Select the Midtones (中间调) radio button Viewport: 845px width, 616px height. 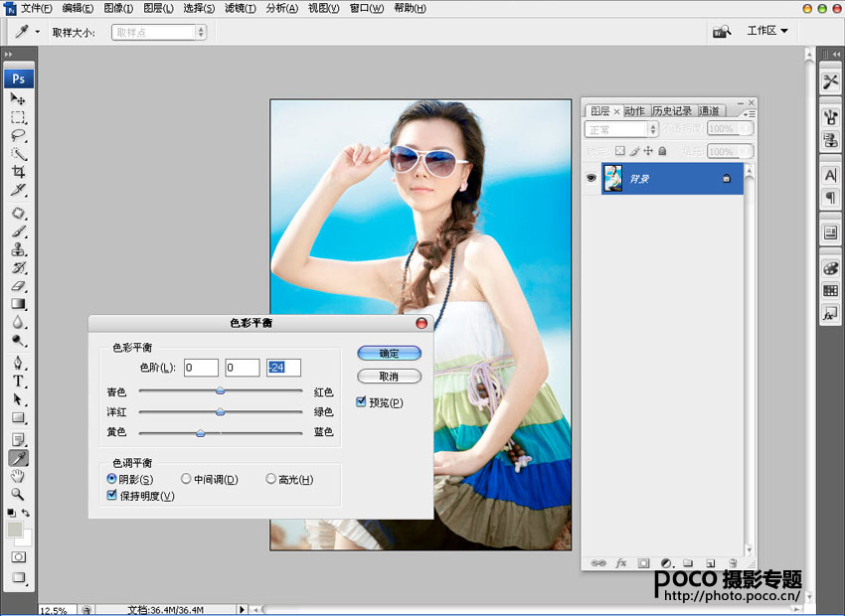186,480
